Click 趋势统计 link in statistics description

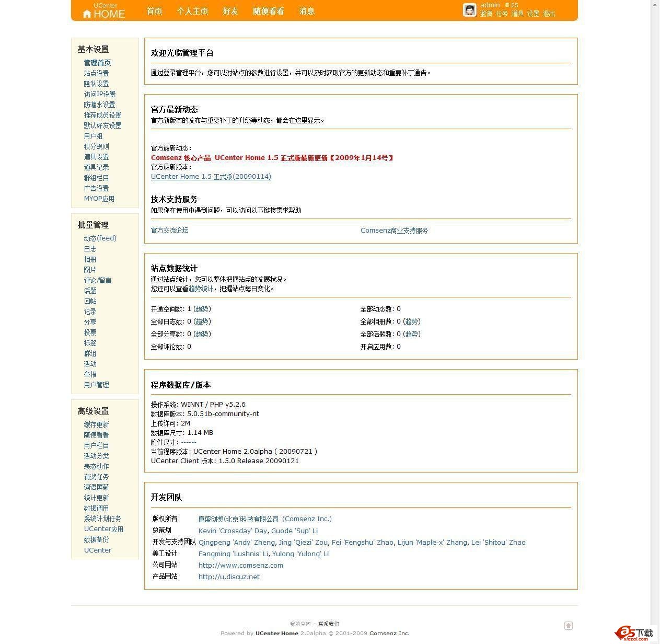tap(201, 289)
